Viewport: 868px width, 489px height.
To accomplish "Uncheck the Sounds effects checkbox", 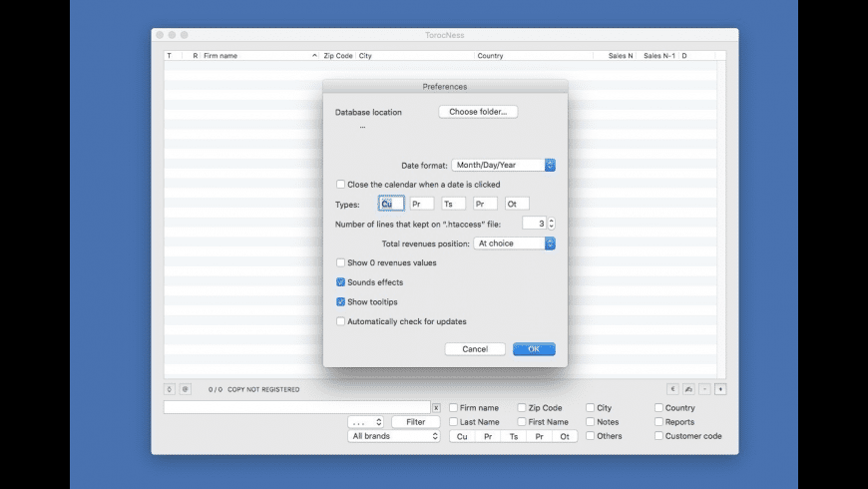I will (x=341, y=282).
